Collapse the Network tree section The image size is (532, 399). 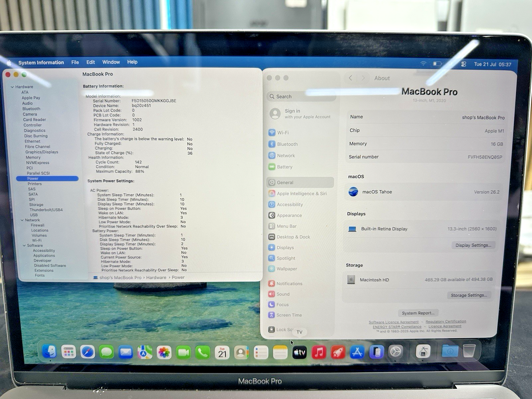point(21,220)
